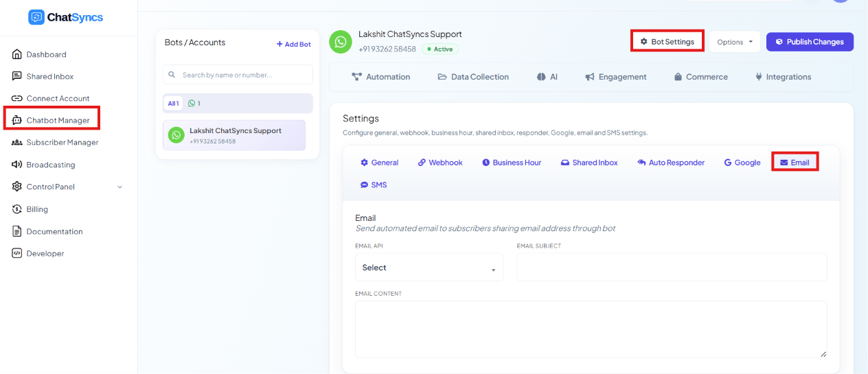Click the Developer code icon

click(17, 253)
